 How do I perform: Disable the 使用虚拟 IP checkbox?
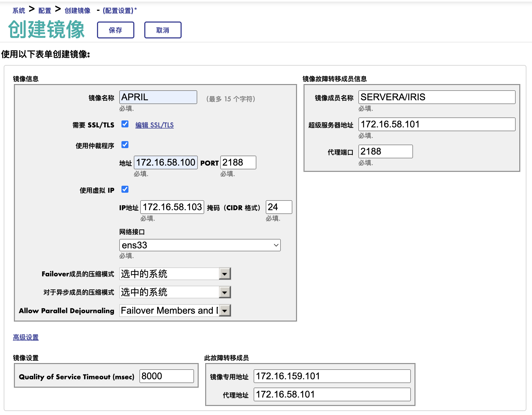[x=125, y=189]
